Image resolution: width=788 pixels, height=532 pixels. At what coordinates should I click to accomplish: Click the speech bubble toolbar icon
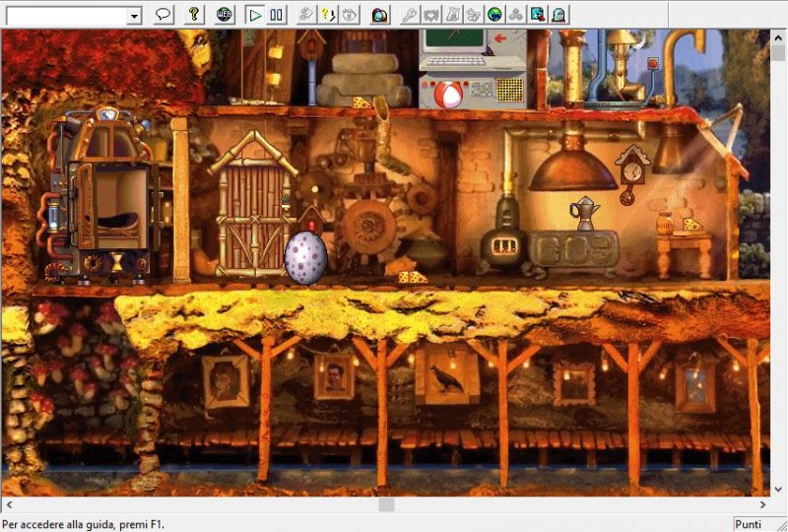(x=163, y=15)
